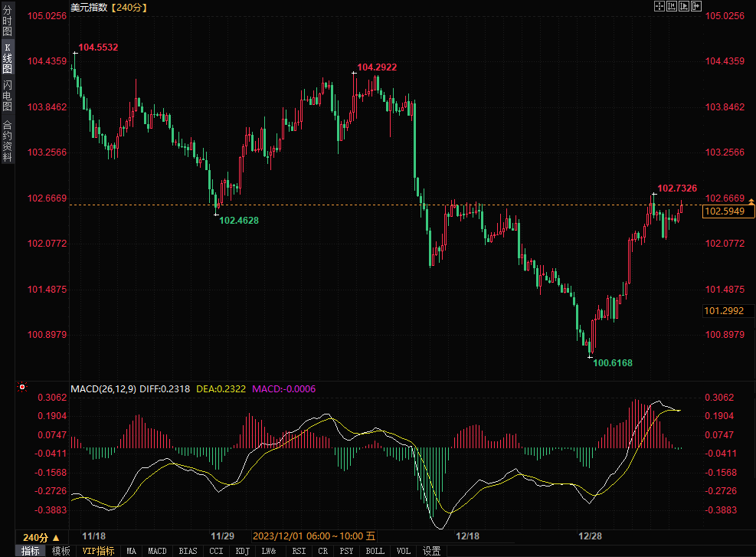Click the second chart toolbar icon with left-pointing marker
Image resolution: width=756 pixels, height=557 pixels.
tap(672, 6)
